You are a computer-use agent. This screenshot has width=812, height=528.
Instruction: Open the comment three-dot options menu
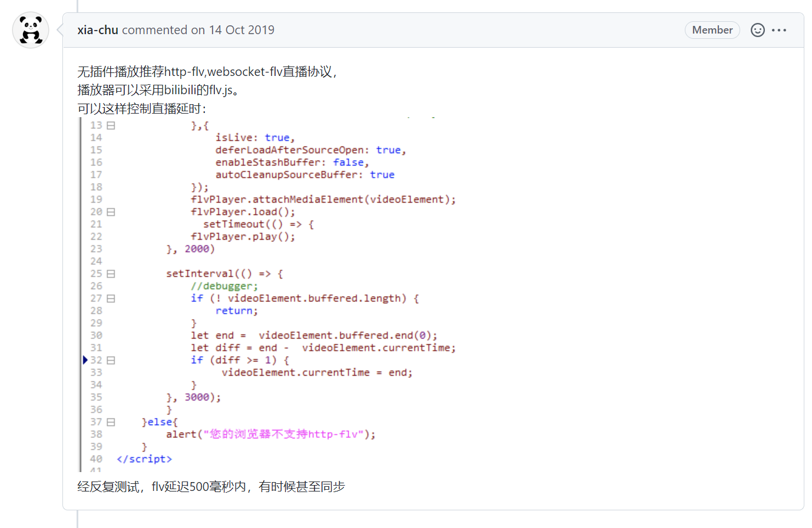pos(779,30)
